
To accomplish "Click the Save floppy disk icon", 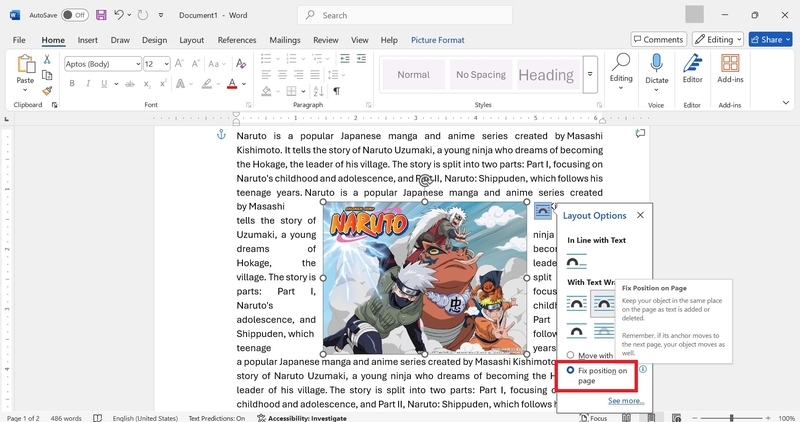I will click(101, 15).
